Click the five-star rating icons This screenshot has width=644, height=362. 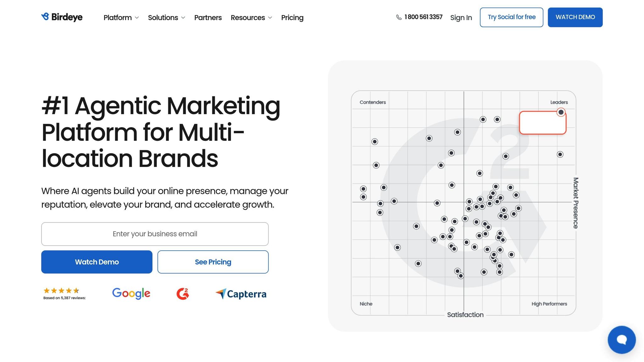[61, 291]
